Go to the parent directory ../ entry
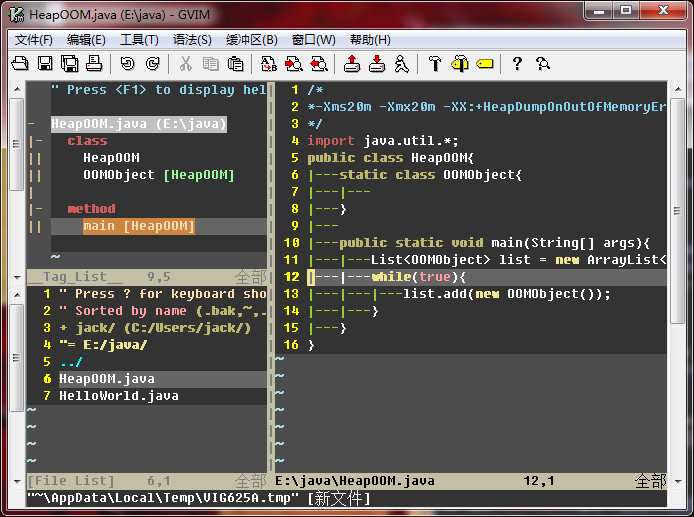This screenshot has height=517, width=694. [71, 362]
